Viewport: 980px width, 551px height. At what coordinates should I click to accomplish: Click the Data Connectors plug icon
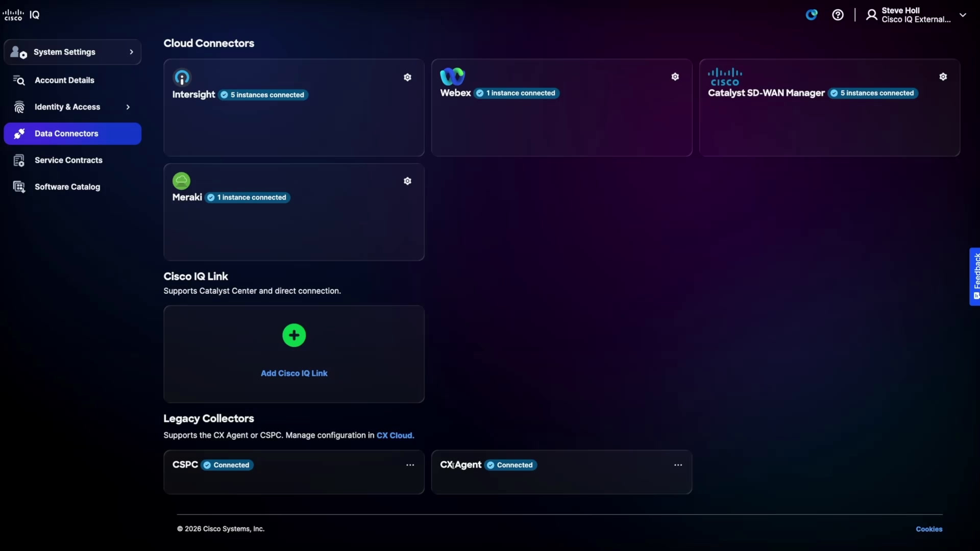[19, 134]
